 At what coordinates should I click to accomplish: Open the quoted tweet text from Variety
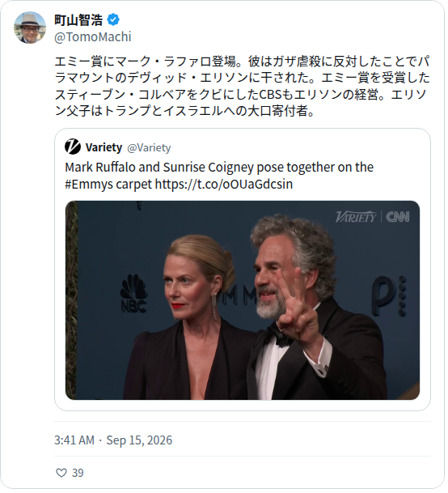[x=221, y=176]
